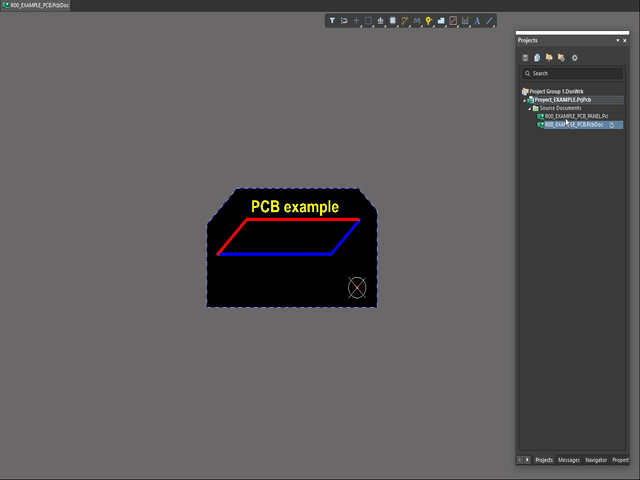The width and height of the screenshot is (640, 480).
Task: Click the Search field in Projects panel
Action: 572,73
